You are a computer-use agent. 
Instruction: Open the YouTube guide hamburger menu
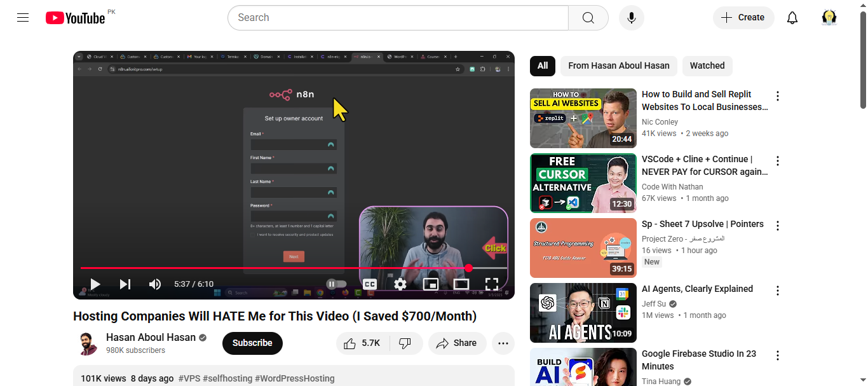23,18
